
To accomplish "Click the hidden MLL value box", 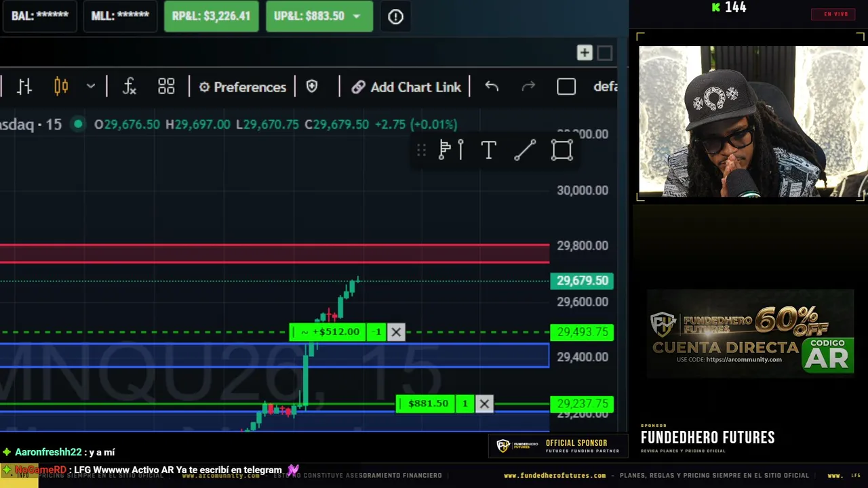I will pyautogui.click(x=120, y=16).
